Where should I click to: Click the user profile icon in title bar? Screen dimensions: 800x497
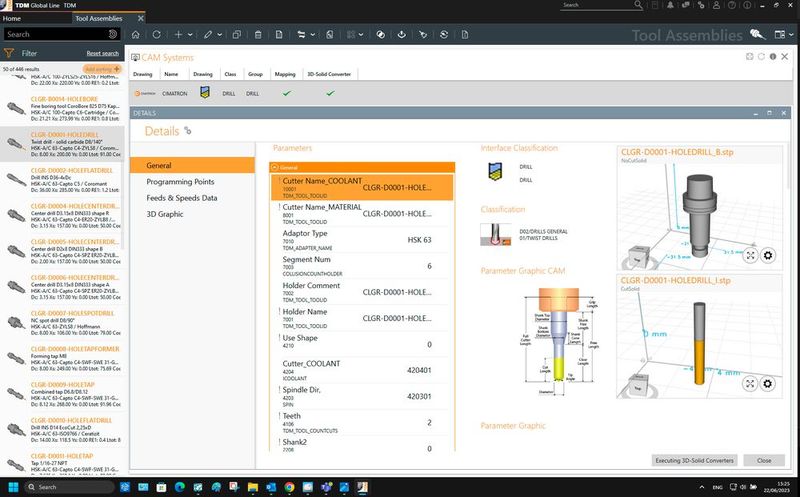pos(716,5)
